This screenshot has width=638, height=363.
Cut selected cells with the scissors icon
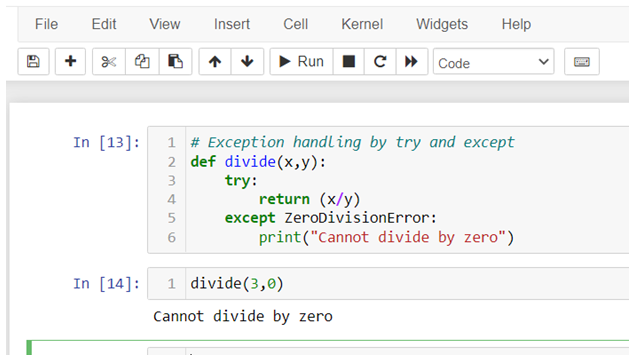coord(109,61)
